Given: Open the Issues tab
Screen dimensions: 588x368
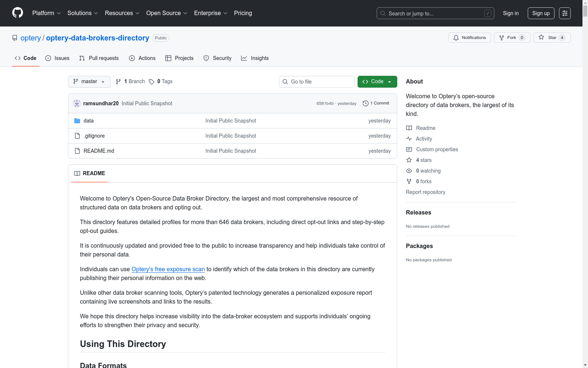Looking at the screenshot, I should [57, 58].
